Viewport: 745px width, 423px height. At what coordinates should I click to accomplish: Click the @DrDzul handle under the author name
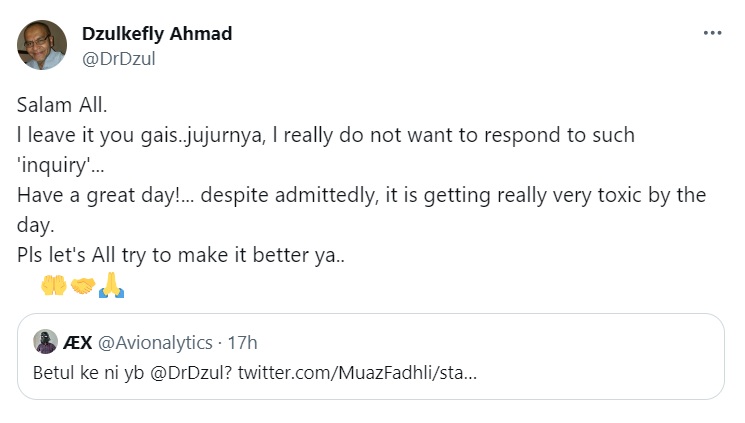click(x=118, y=58)
